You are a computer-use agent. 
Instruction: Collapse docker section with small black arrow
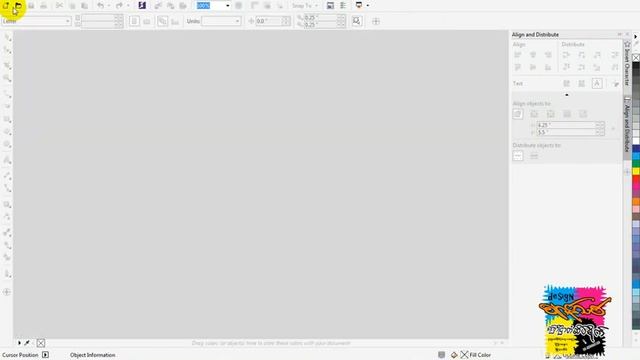(x=567, y=95)
